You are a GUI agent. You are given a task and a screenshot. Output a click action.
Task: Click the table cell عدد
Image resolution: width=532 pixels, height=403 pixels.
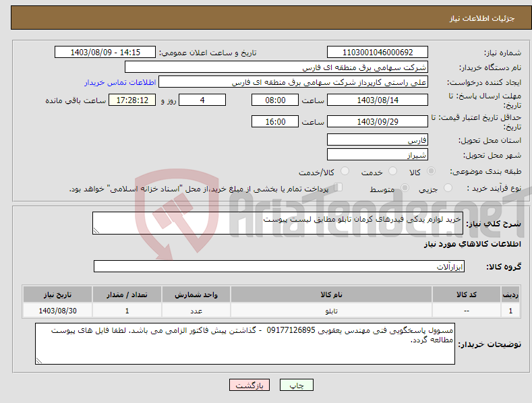pos(196,311)
